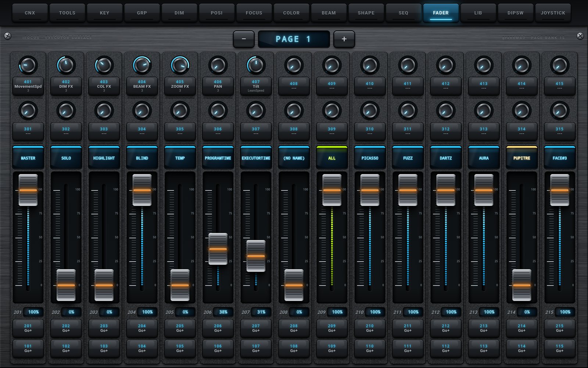This screenshot has width=588, height=368.
Task: Click the knob above button 312
Action: tap(446, 111)
